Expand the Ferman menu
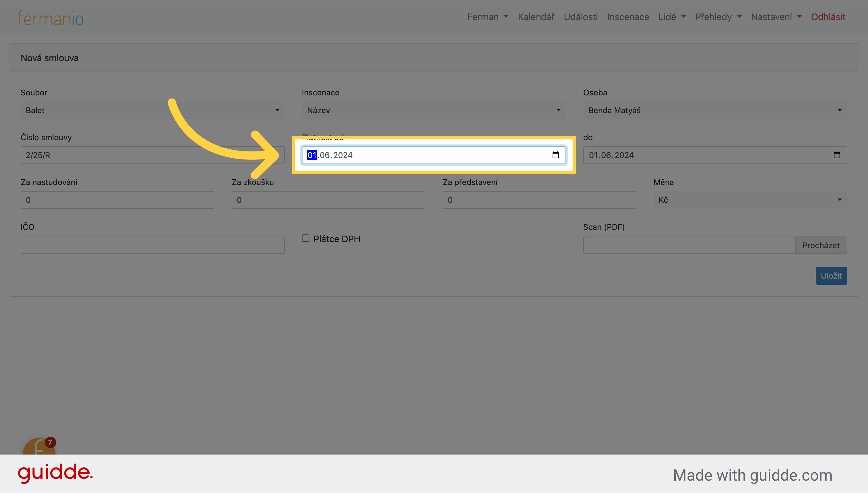Screen dimensions: 868x493 tap(487, 17)
